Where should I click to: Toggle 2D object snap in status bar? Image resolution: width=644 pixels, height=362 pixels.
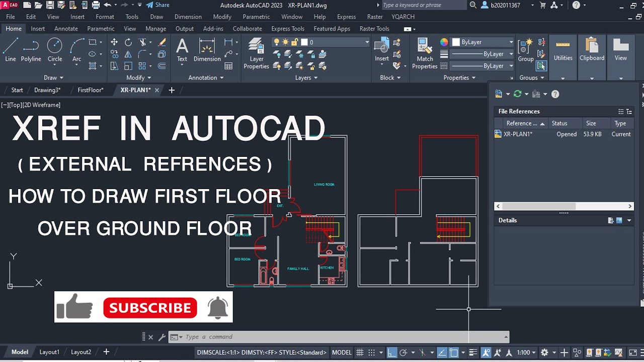click(454, 352)
